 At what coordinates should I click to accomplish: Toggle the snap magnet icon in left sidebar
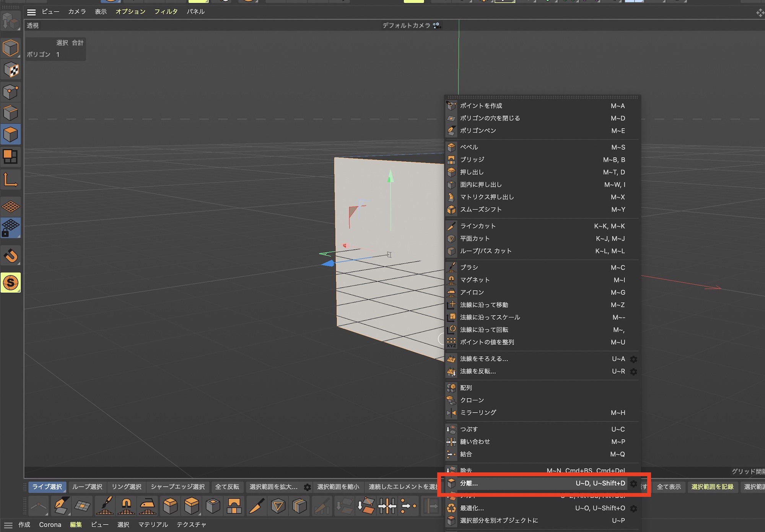click(10, 256)
